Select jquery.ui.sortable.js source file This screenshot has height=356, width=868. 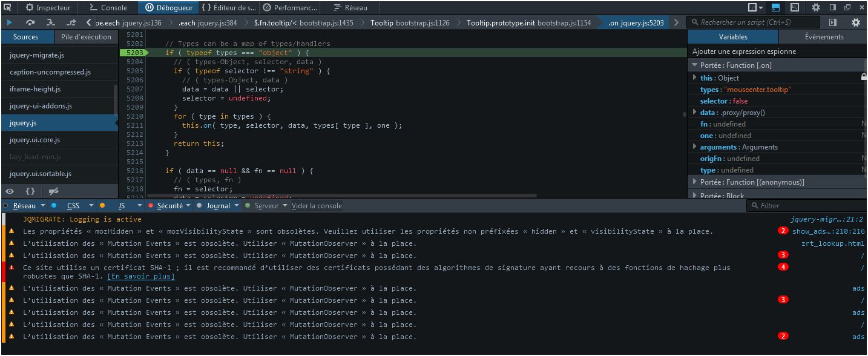[x=59, y=174]
